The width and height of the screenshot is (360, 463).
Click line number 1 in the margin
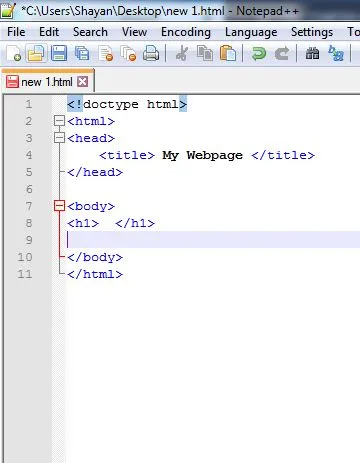point(29,104)
